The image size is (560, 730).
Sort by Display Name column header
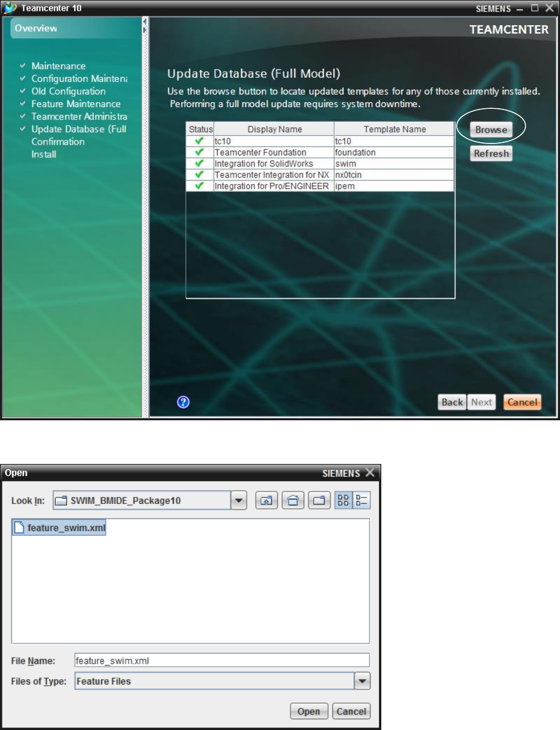tap(274, 129)
